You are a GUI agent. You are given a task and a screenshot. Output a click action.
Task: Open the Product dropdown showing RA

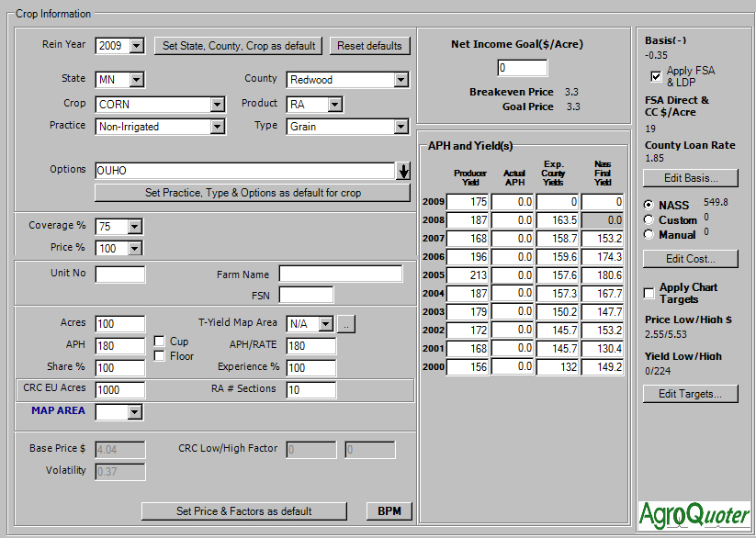point(334,104)
